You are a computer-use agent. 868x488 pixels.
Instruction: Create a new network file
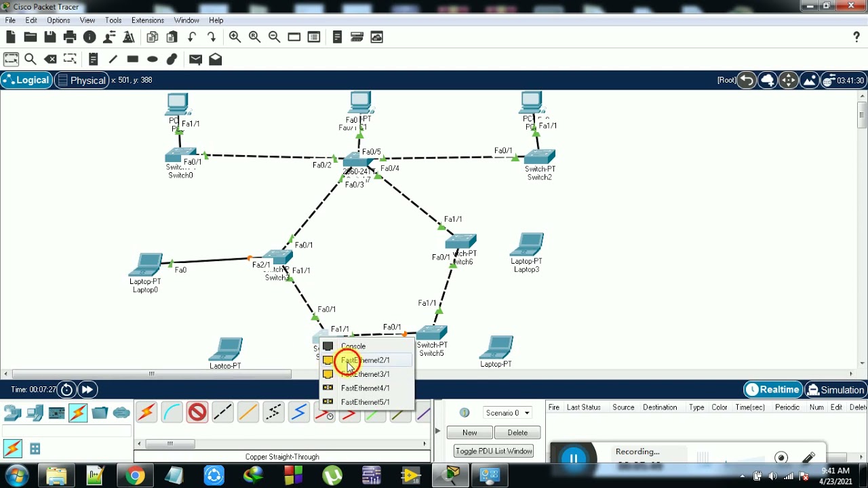click(11, 37)
